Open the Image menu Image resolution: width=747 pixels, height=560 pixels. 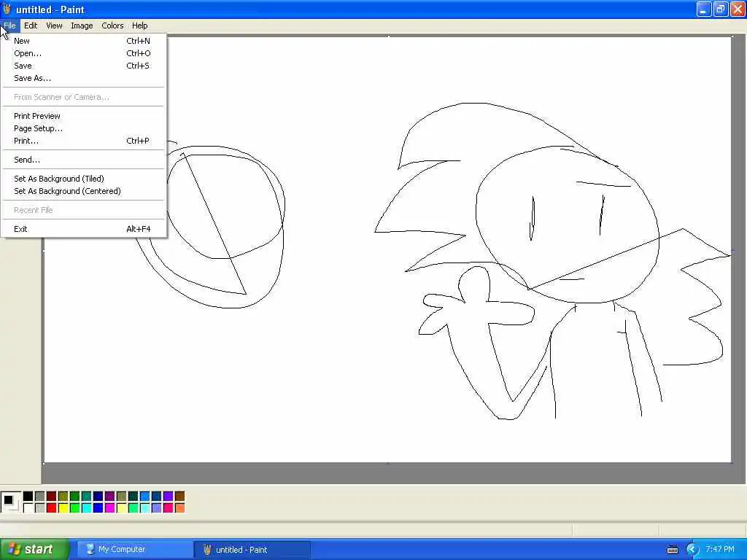[x=82, y=26]
